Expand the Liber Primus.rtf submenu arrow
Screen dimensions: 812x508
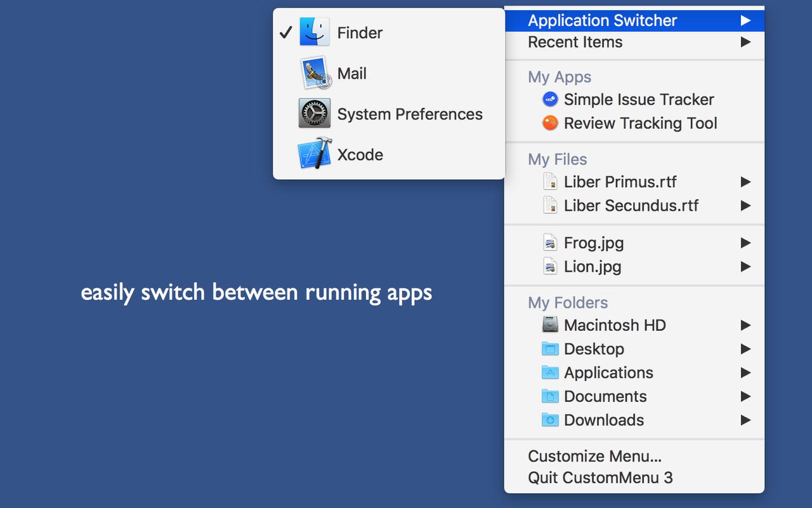coord(746,182)
